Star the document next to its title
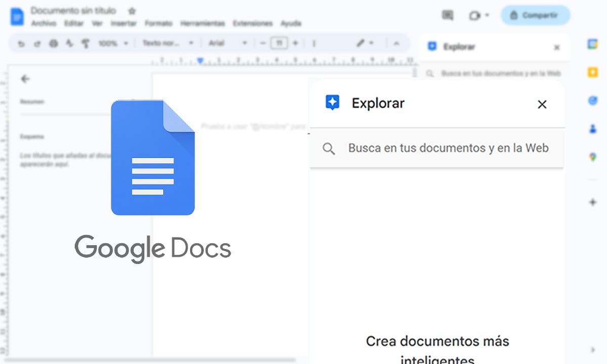The image size is (607, 364). tap(132, 11)
